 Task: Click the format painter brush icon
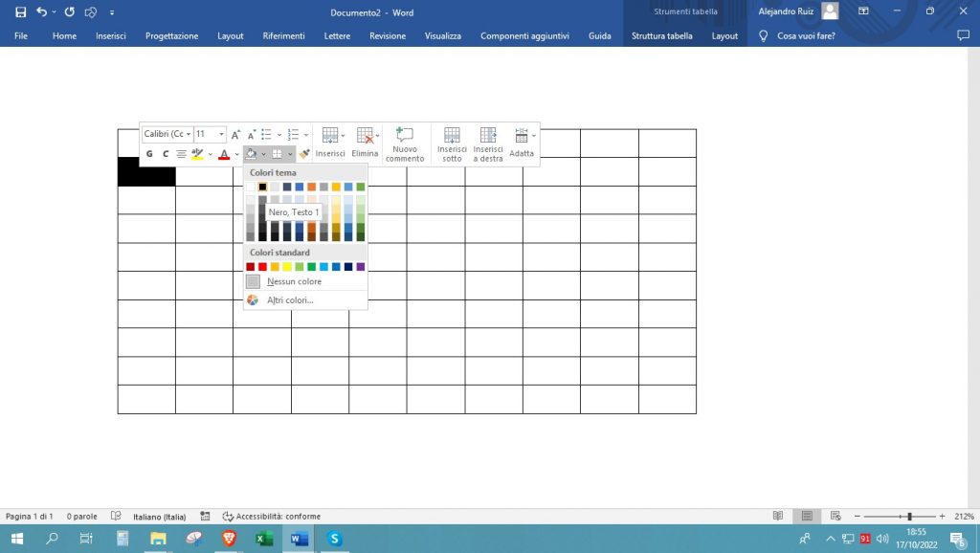pos(304,154)
